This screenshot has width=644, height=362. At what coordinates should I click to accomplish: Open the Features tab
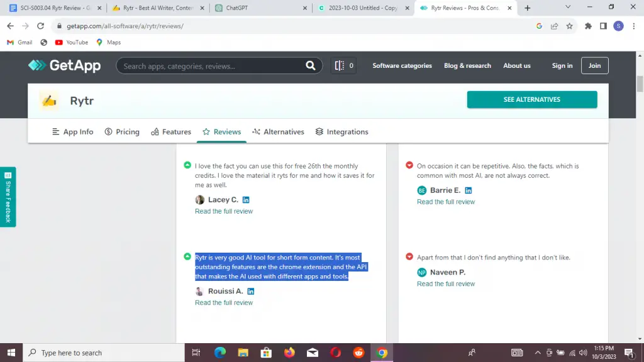171,132
